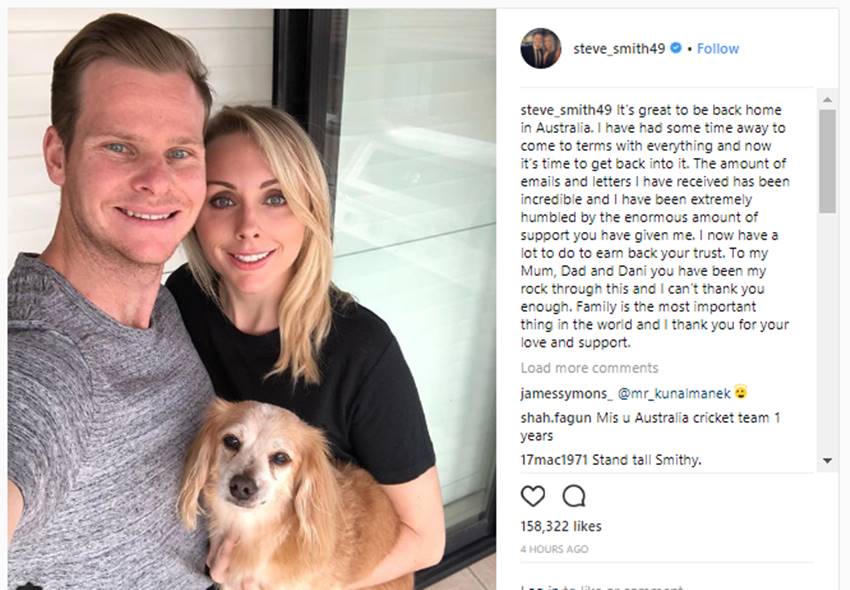The image size is (850, 590).
Task: Open steve_smith49 profile picture avatar
Action: pos(540,48)
